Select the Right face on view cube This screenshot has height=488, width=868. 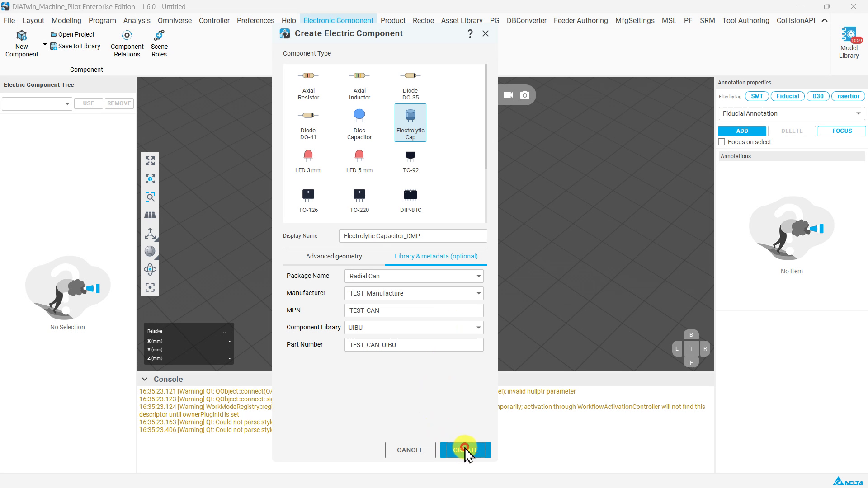(705, 349)
